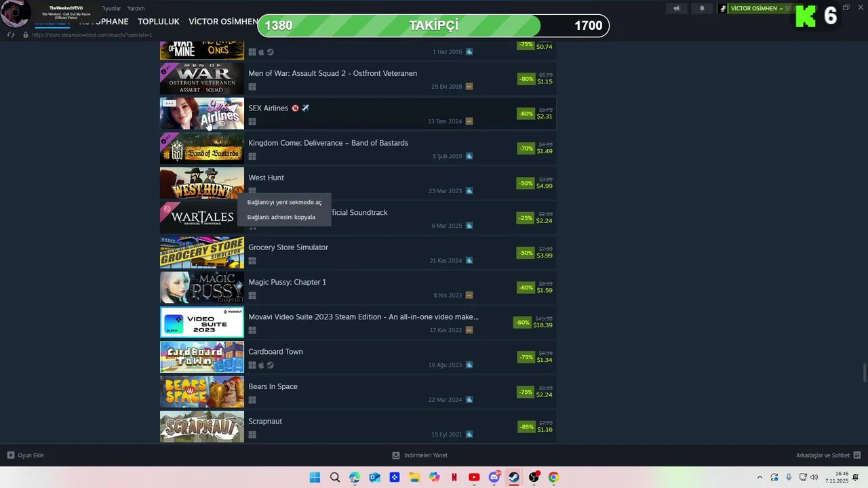Expand the VICTOR OSIMHEN account dropdown
The image size is (868, 488).
781,9
